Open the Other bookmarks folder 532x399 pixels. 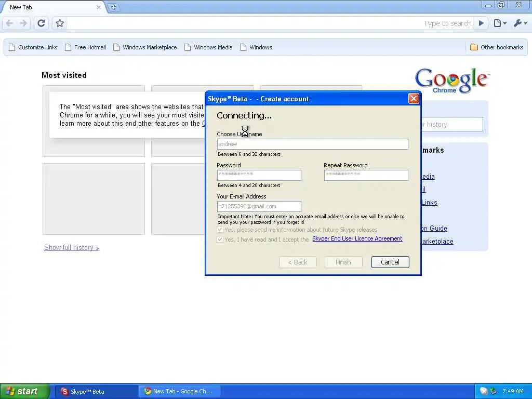(497, 47)
